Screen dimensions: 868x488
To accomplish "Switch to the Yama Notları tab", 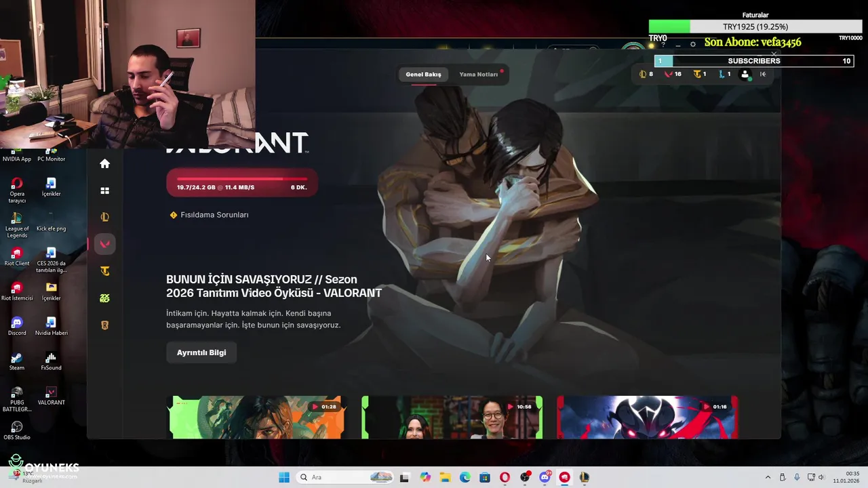I will 479,74.
